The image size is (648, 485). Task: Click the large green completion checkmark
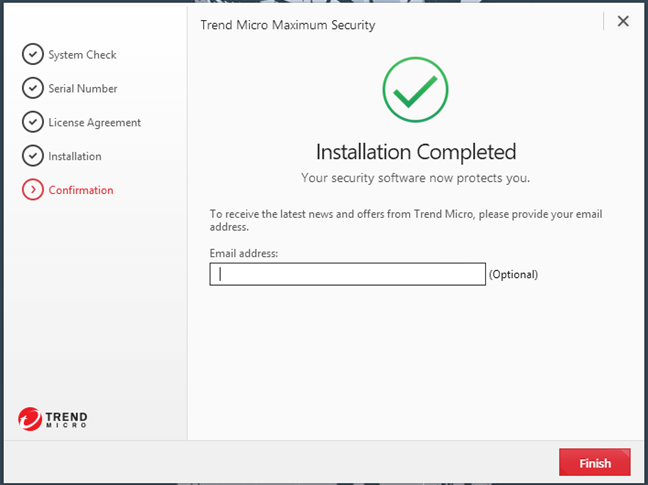pos(415,90)
